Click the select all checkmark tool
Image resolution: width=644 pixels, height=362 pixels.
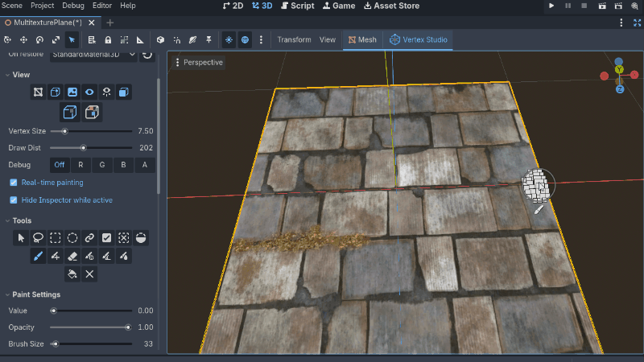coord(106,237)
